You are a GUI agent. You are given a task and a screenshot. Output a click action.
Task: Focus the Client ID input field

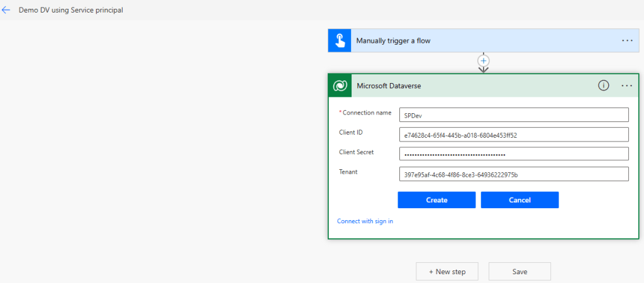(x=513, y=135)
